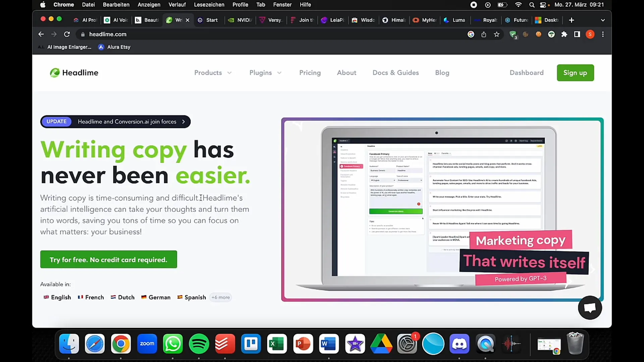The image size is (644, 362).
Task: Click the chat support widget icon
Action: [590, 308]
